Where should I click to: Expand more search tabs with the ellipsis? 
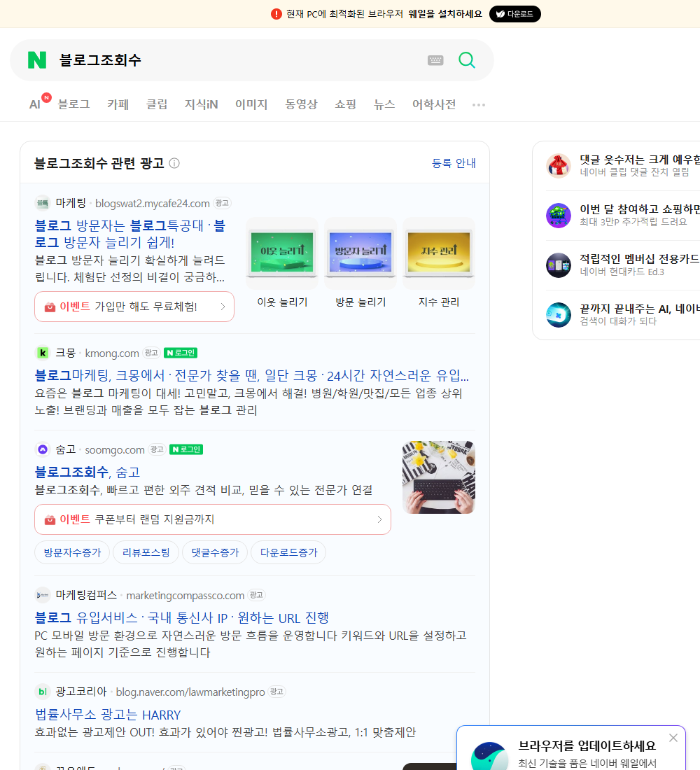[479, 104]
